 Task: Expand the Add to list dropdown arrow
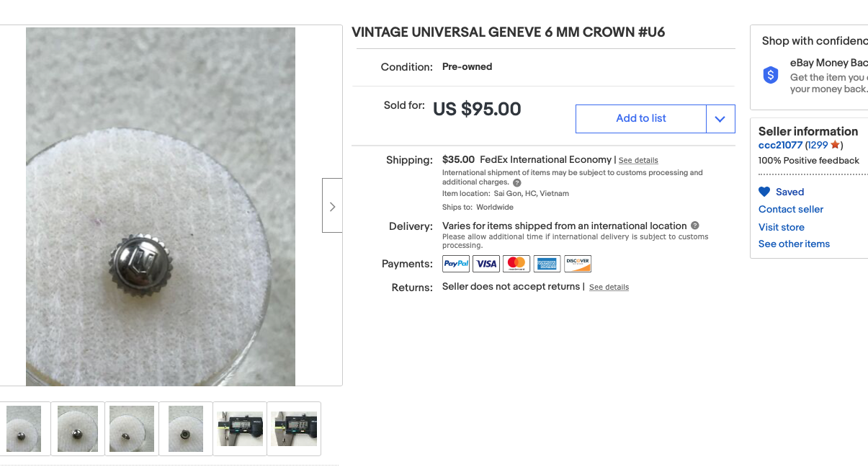720,119
